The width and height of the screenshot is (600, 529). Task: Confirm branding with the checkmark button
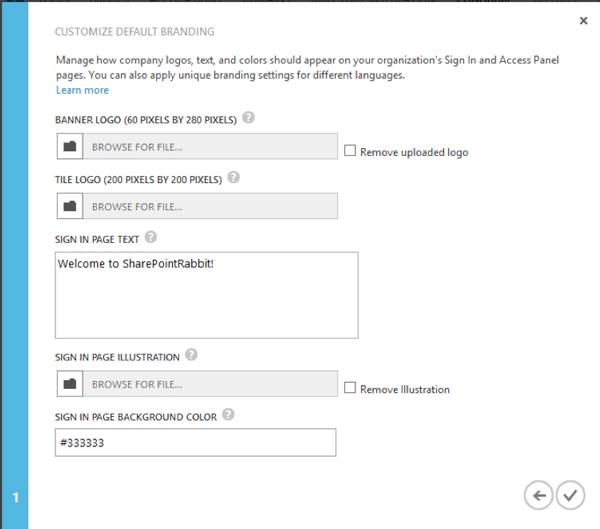(570, 495)
